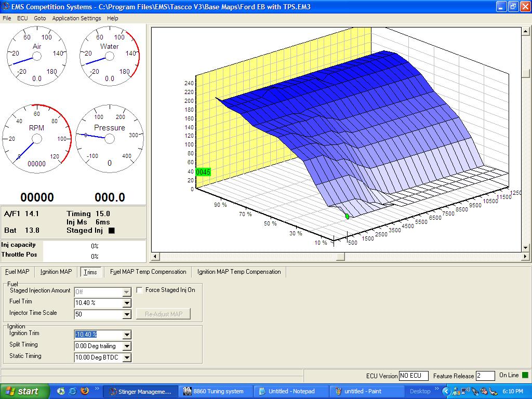Click the RPM gauge dial
This screenshot has height=399, width=532.
(36, 138)
